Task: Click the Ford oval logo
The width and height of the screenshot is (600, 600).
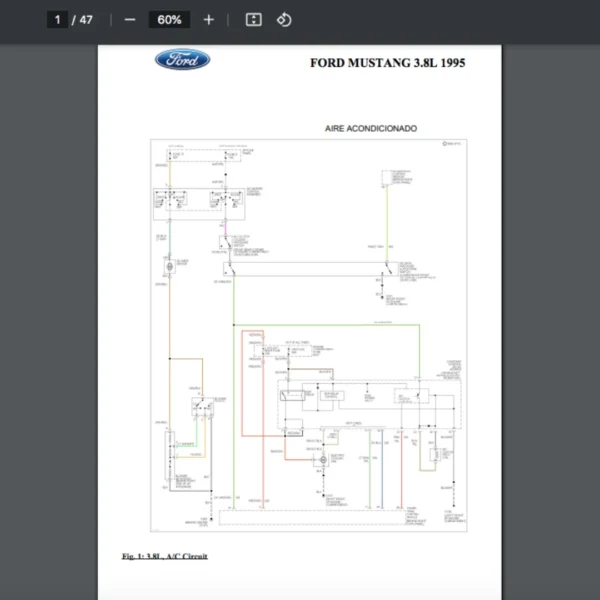Action: click(182, 59)
